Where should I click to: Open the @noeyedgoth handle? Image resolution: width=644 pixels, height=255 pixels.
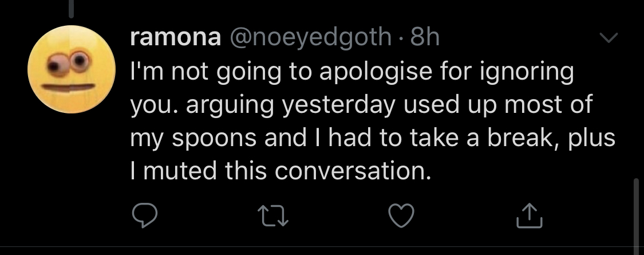click(311, 39)
